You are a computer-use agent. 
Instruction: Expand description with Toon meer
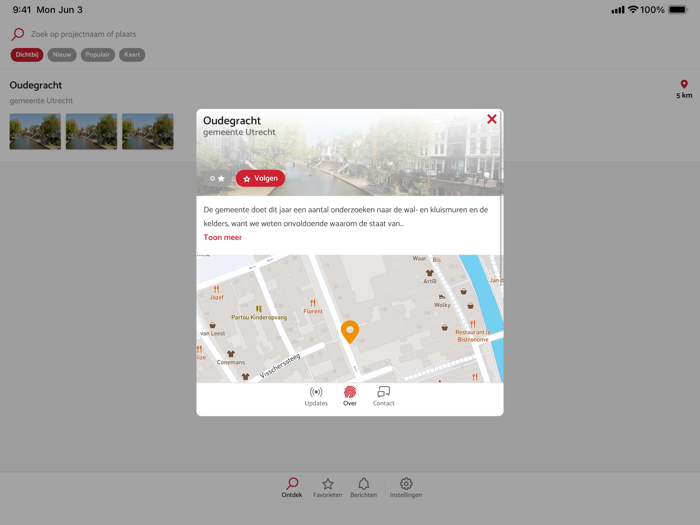(x=223, y=238)
